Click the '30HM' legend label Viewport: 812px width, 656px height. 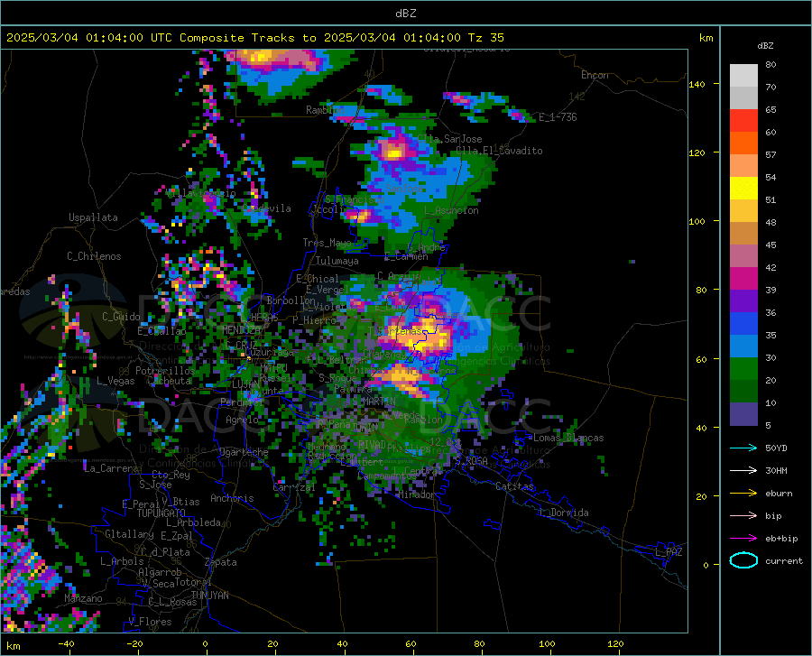click(x=776, y=471)
